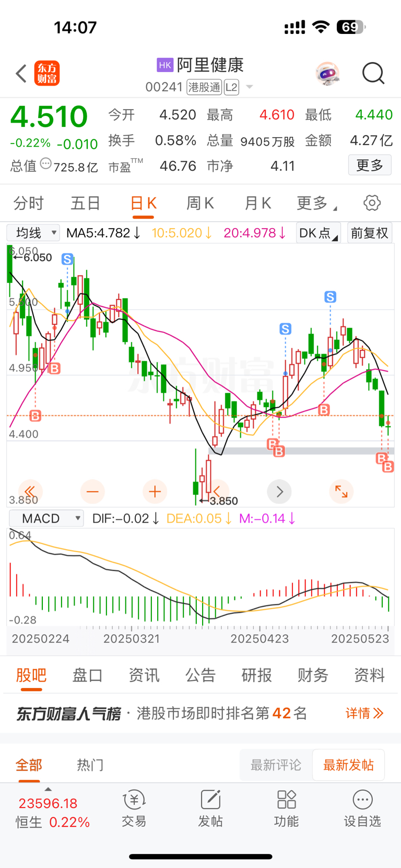The height and width of the screenshot is (868, 401).
Task: Move chart left with left arrow button
Action: tap(217, 492)
